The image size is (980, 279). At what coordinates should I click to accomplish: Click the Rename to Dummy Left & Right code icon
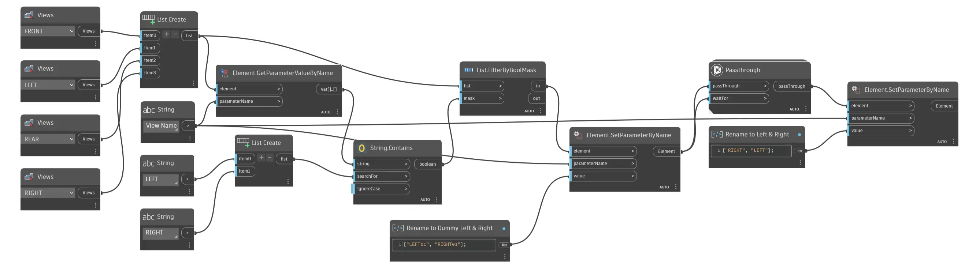(x=398, y=228)
